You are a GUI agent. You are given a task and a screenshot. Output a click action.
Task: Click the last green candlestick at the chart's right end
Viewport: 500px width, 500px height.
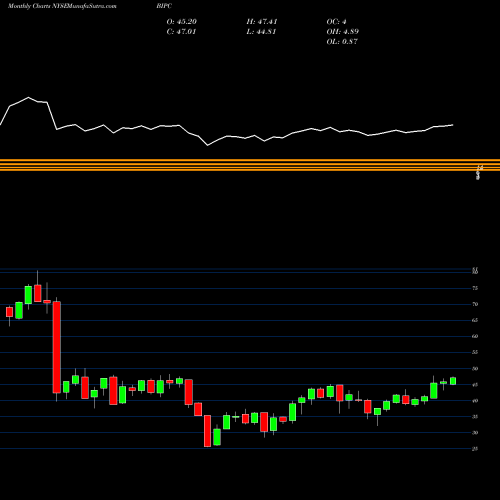click(453, 381)
